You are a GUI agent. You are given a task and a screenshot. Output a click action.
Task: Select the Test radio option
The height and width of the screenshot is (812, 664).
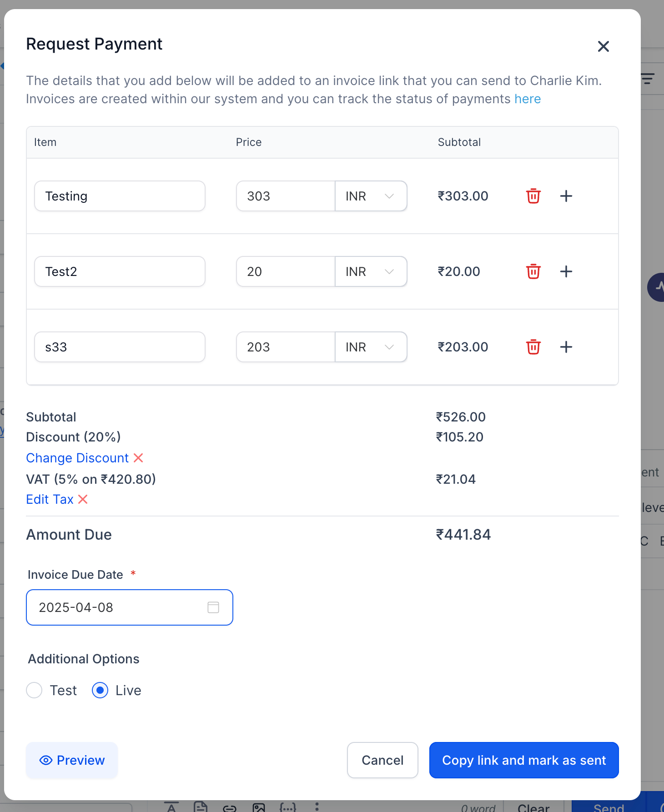35,690
